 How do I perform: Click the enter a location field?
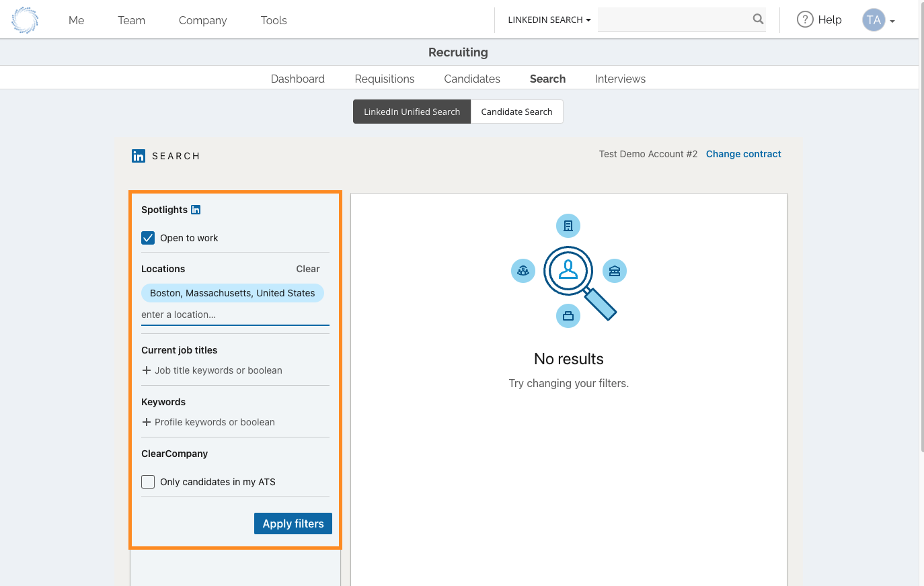click(x=235, y=315)
